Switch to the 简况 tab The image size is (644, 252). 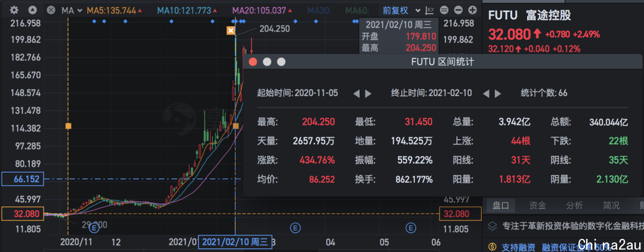pos(611,205)
